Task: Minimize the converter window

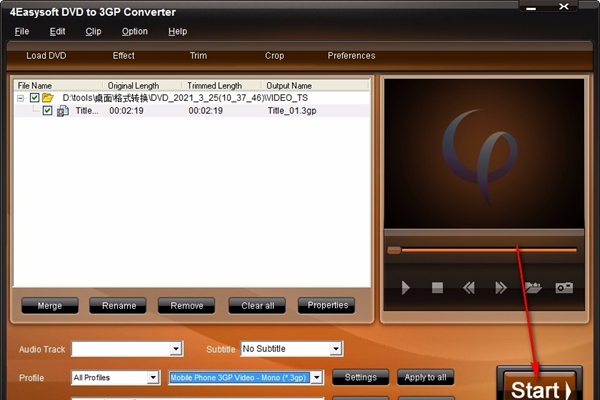Action: point(531,7)
